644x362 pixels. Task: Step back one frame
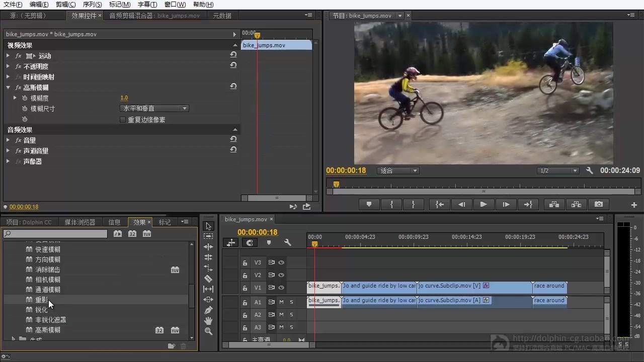click(461, 205)
